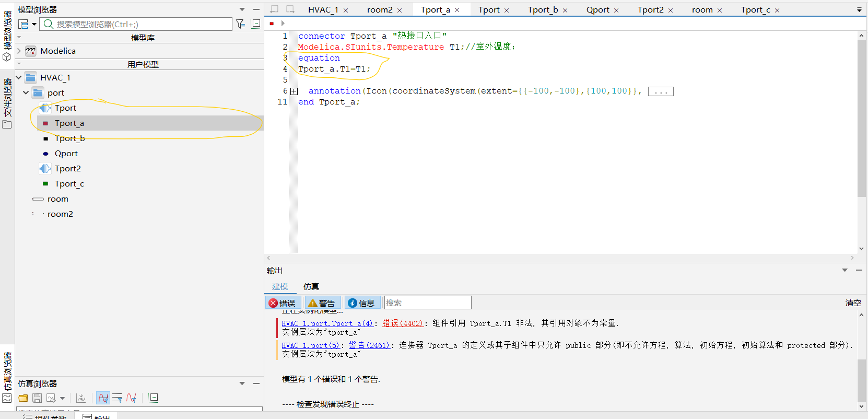Screen dimensions: 868x419
Task: Switch to the Tport_c tab
Action: (x=755, y=9)
